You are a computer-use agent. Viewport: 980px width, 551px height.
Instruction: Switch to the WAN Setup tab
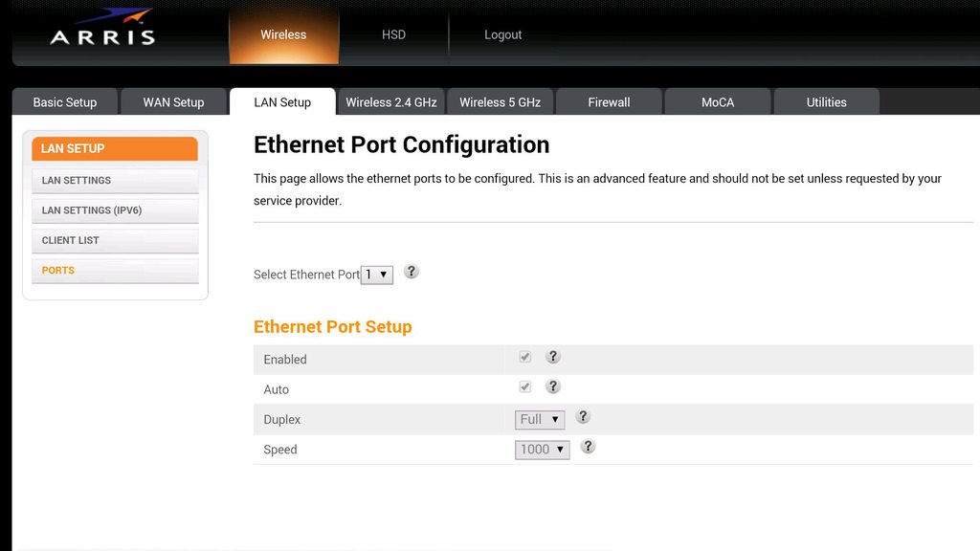click(x=174, y=101)
